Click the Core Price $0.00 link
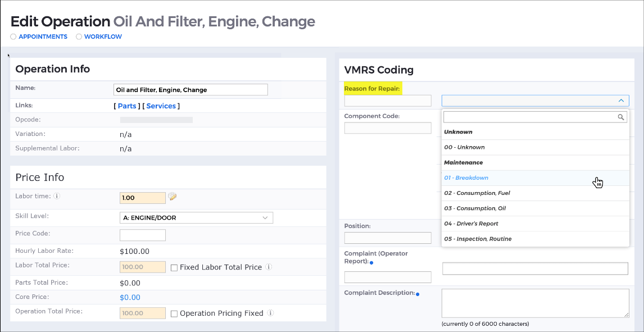 (x=130, y=298)
